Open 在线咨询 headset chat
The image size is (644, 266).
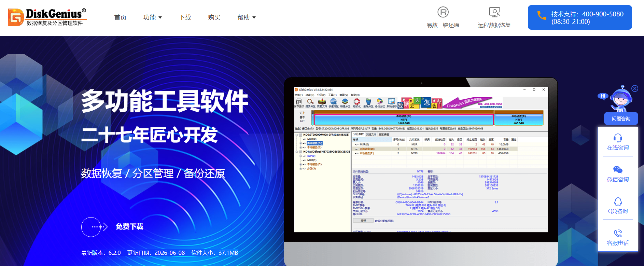pyautogui.click(x=618, y=142)
